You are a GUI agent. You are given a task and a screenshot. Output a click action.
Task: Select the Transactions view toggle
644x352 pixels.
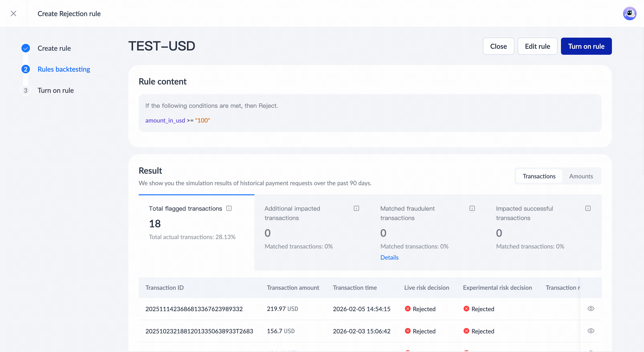point(539,176)
